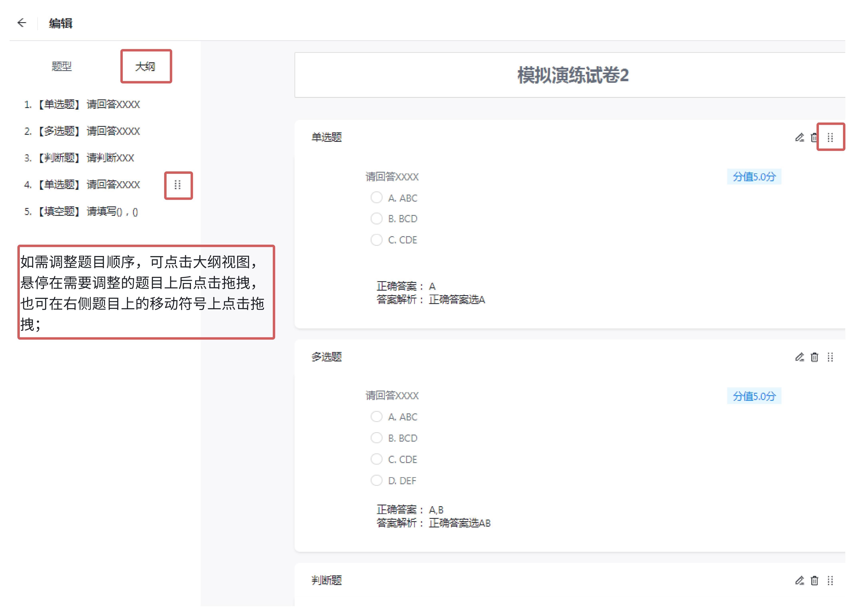Image resolution: width=855 pixels, height=616 pixels.
Task: Click the edit pencil icon on 单选题 card
Action: point(799,138)
